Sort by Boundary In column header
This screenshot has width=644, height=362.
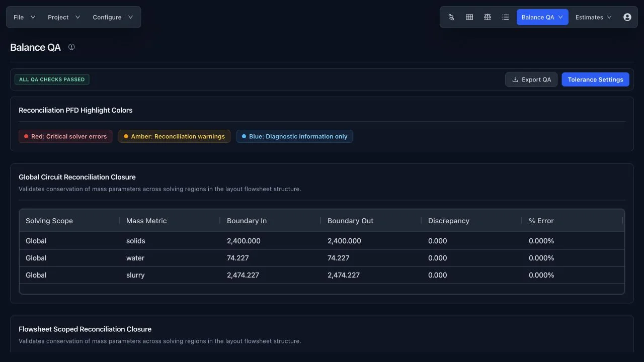270,221
